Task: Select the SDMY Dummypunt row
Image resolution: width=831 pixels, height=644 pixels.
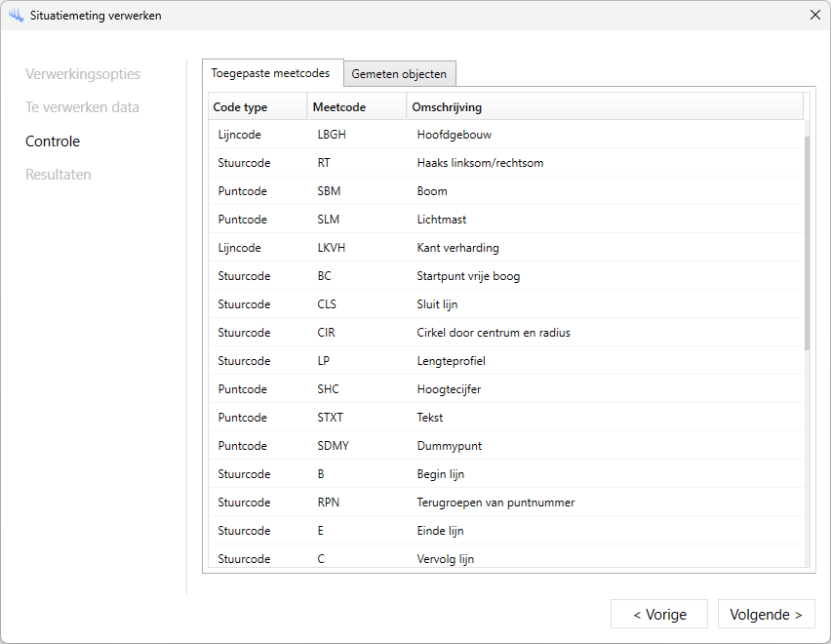Action: [x=505, y=446]
